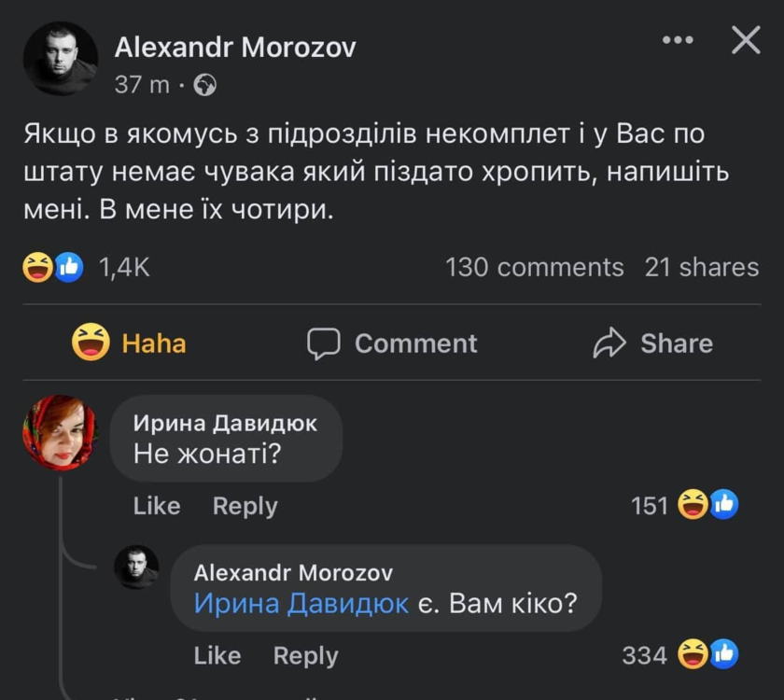Screen dimensions: 784x700
Task: Click the Comment speech bubble button
Action: (392, 343)
